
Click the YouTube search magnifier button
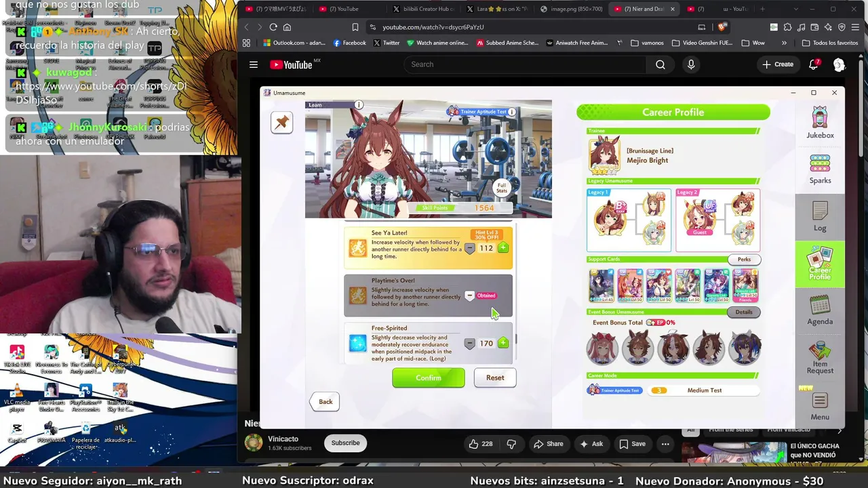point(660,64)
